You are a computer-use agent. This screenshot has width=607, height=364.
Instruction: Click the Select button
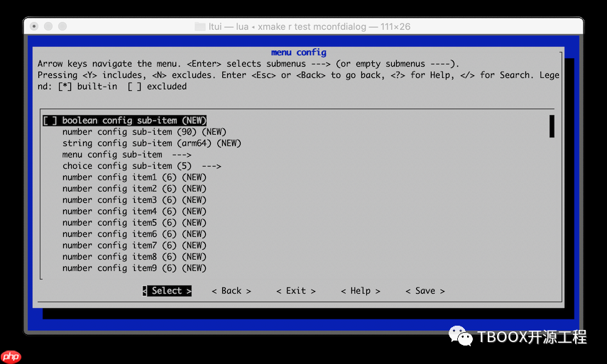167,291
